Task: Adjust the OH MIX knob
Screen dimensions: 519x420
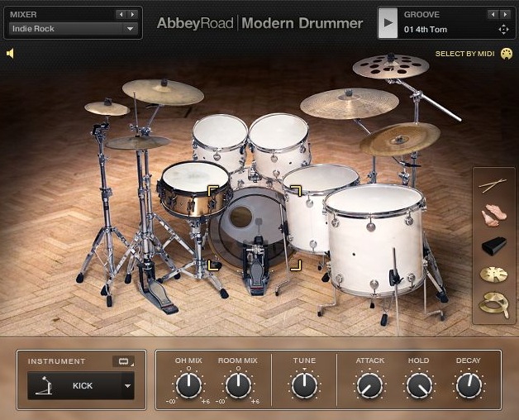Action: (x=188, y=385)
